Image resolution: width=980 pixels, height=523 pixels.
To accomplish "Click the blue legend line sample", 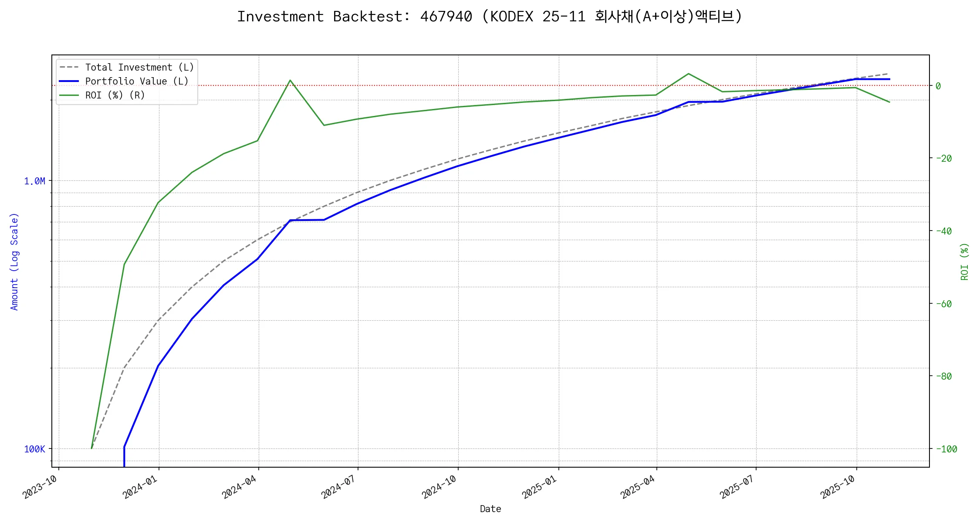I will pos(69,82).
